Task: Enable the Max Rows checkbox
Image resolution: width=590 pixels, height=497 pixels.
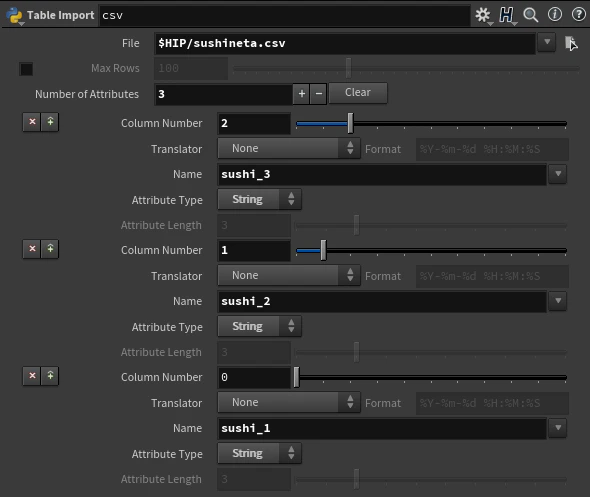Action: (26, 69)
